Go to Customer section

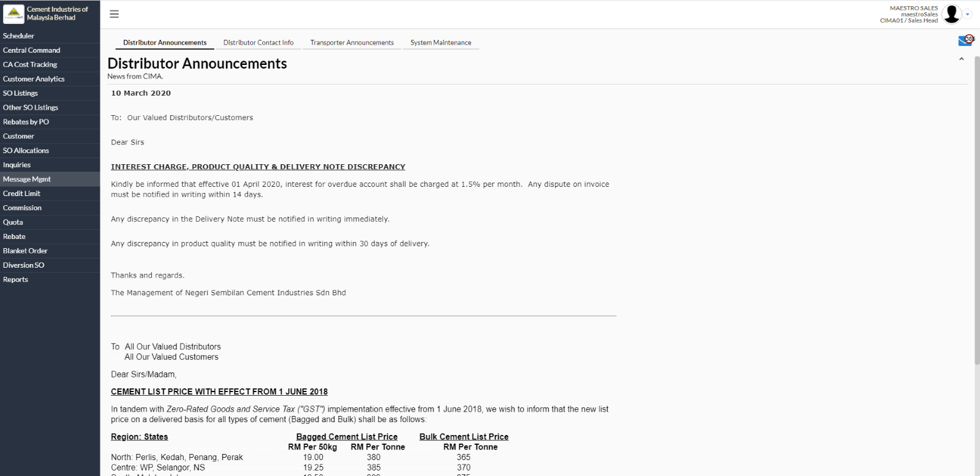click(50, 136)
